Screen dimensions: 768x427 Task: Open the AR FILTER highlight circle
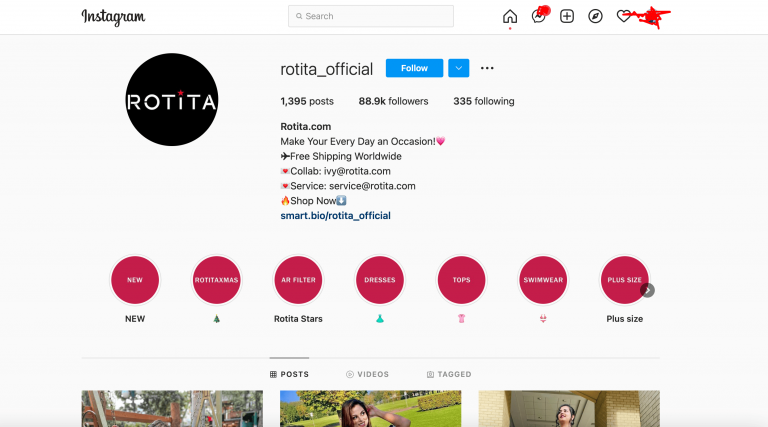point(298,280)
